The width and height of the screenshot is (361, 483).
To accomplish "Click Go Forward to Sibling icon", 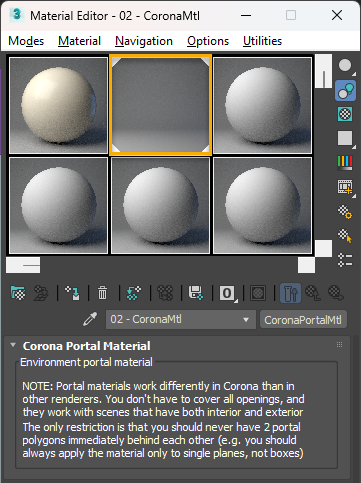I will pos(336,293).
